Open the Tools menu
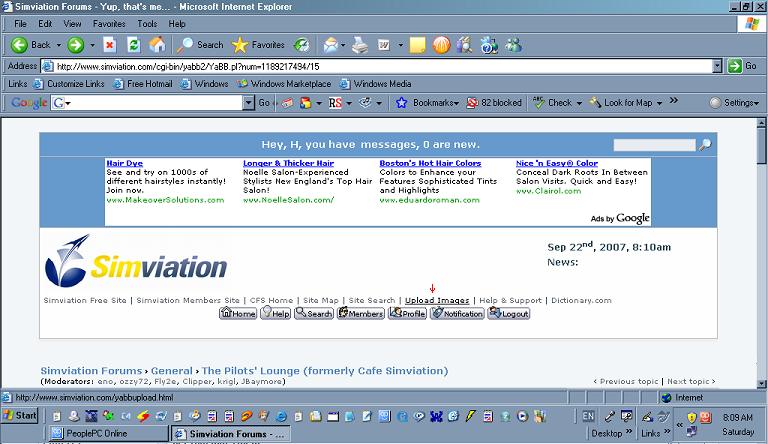 pyautogui.click(x=147, y=23)
